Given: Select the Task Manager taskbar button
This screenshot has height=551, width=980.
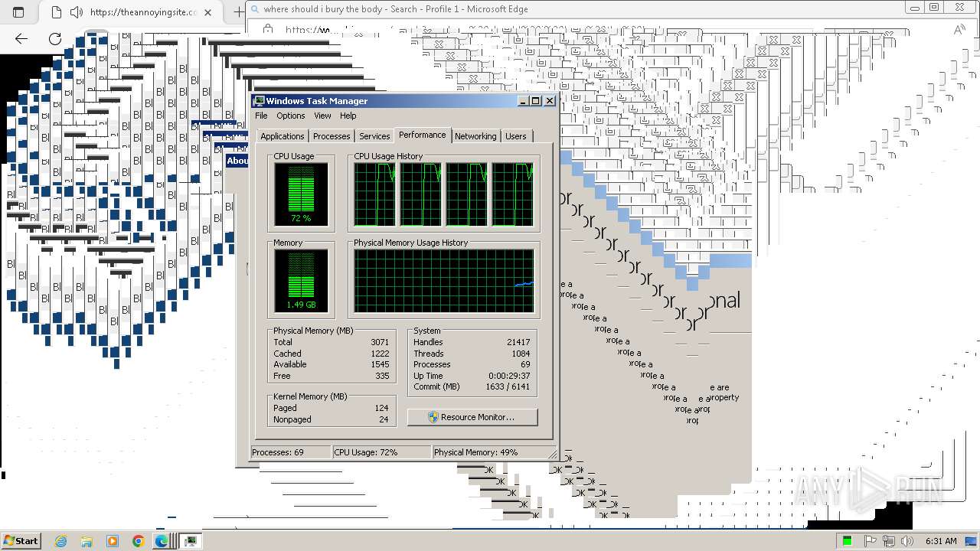Looking at the screenshot, I should (x=191, y=541).
